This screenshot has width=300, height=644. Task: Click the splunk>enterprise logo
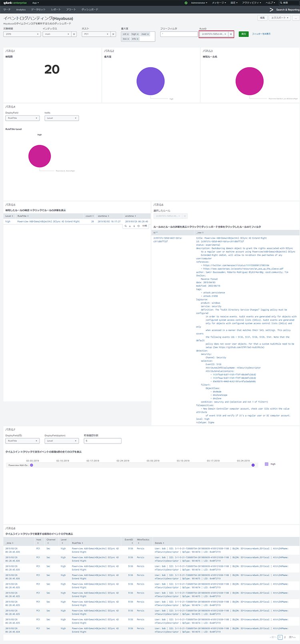point(15,3)
